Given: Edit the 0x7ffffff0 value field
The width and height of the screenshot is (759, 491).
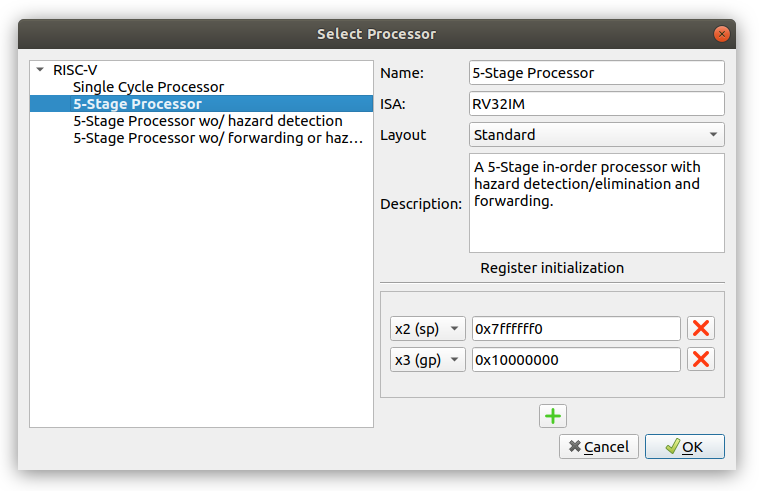Looking at the screenshot, I should click(x=576, y=329).
